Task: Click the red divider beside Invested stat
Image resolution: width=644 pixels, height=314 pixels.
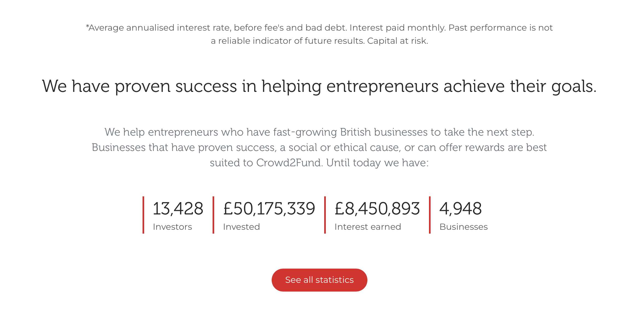Action: click(213, 215)
